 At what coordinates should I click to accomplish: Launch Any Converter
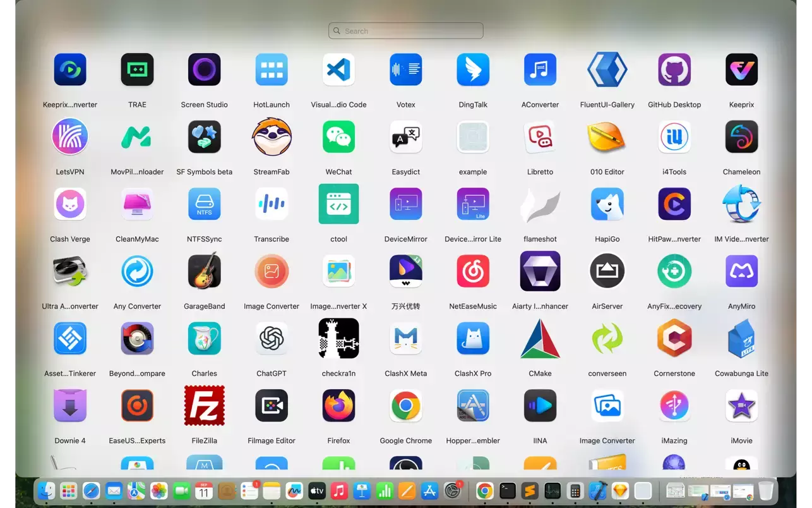pyautogui.click(x=137, y=271)
